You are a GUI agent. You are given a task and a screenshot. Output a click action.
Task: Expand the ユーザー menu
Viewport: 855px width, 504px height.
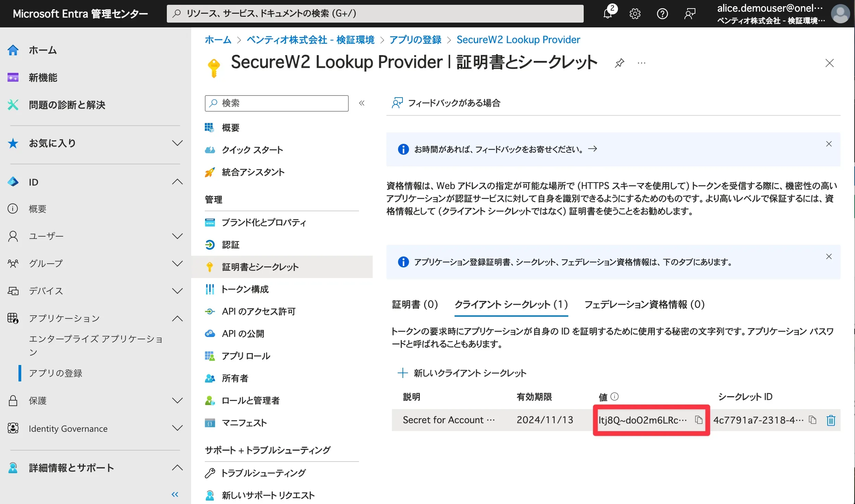pyautogui.click(x=177, y=236)
